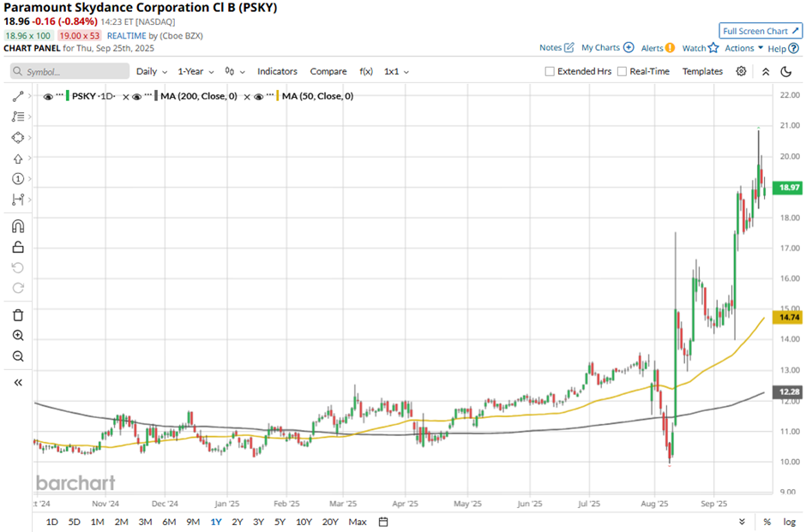Focus the Symbol search field
Screen dimensions: 806x532
coord(70,71)
